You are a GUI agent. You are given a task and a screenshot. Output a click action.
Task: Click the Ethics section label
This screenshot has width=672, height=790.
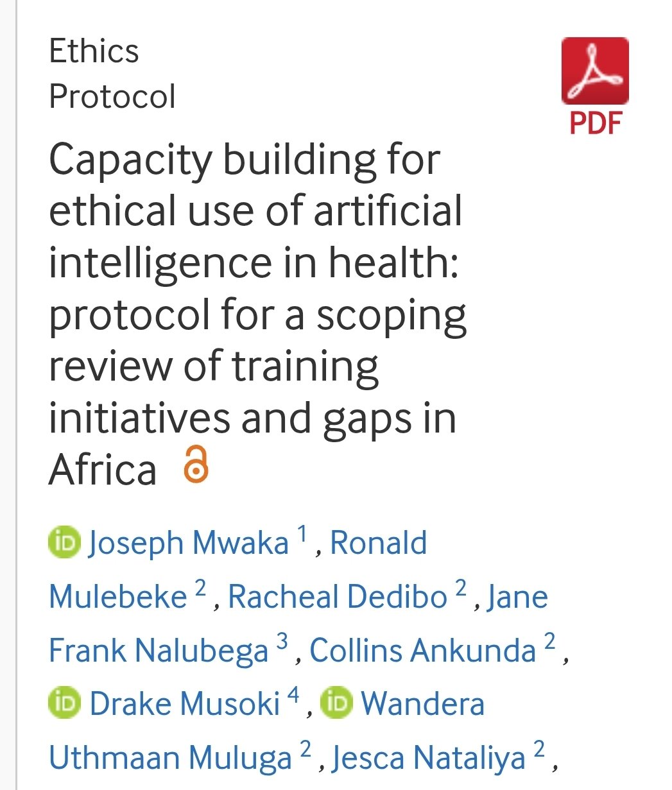coord(94,51)
